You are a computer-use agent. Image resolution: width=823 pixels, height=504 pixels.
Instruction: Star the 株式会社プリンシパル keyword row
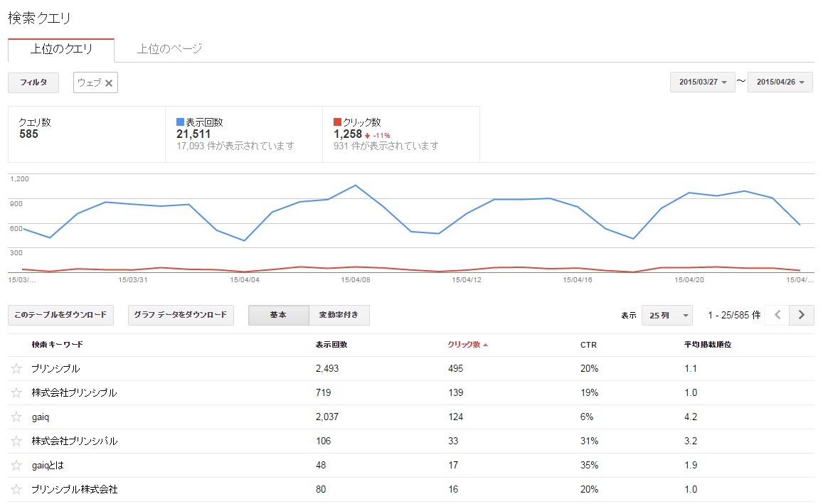(x=17, y=441)
